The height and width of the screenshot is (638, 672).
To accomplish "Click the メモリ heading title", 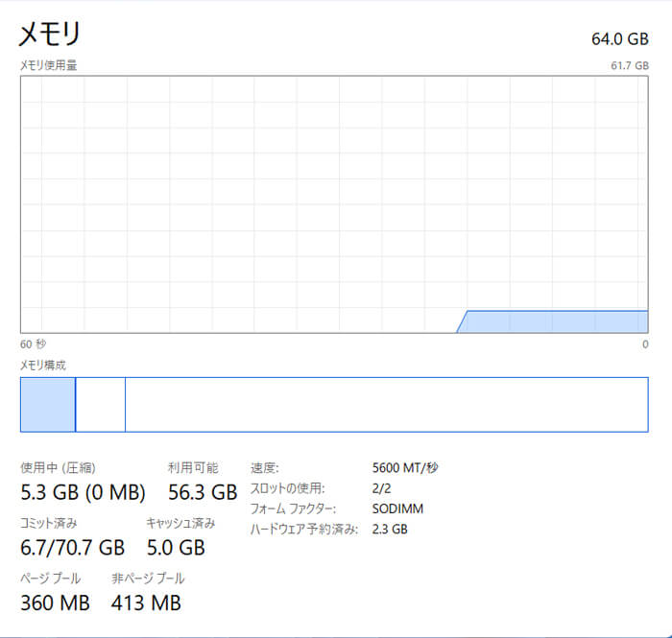I will click(50, 35).
